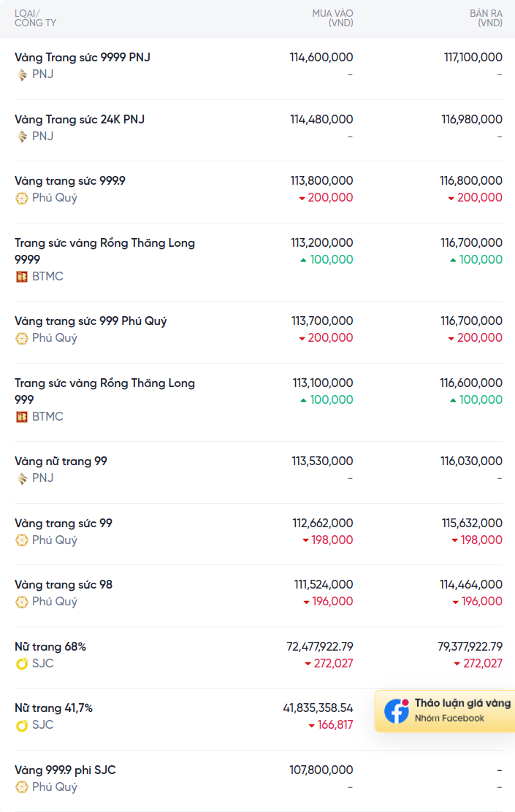The width and height of the screenshot is (515, 812).
Task: Open Vàng Trang sức 9999 PNJ entry
Action: 83,58
